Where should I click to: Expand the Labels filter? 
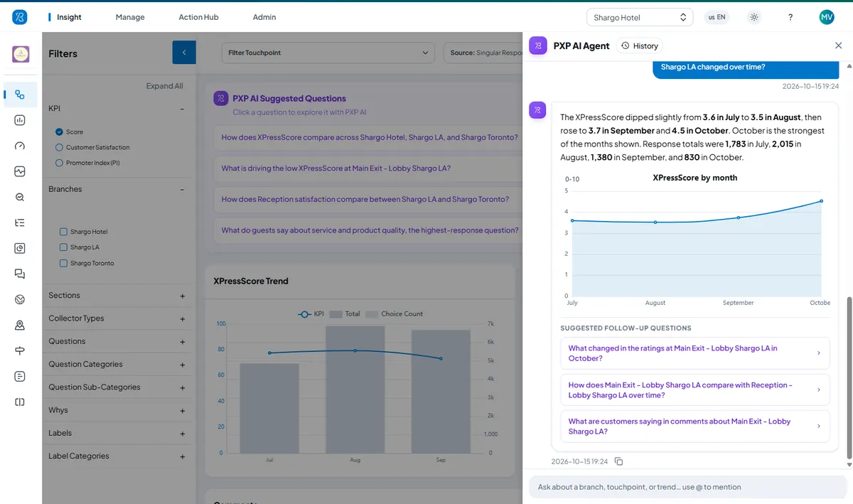tap(183, 434)
